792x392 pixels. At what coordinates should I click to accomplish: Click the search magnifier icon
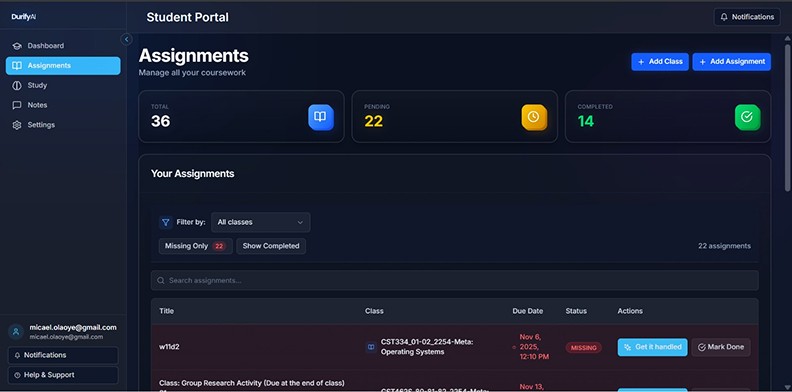pos(161,280)
